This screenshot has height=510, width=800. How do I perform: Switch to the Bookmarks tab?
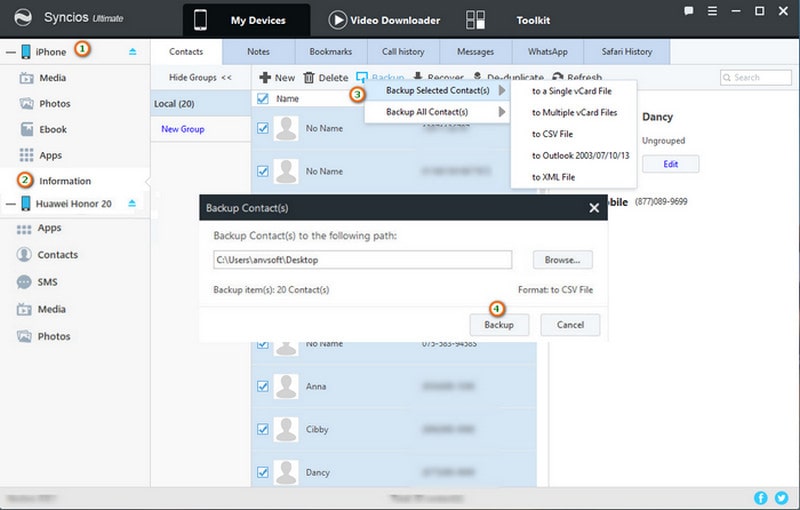[x=331, y=52]
